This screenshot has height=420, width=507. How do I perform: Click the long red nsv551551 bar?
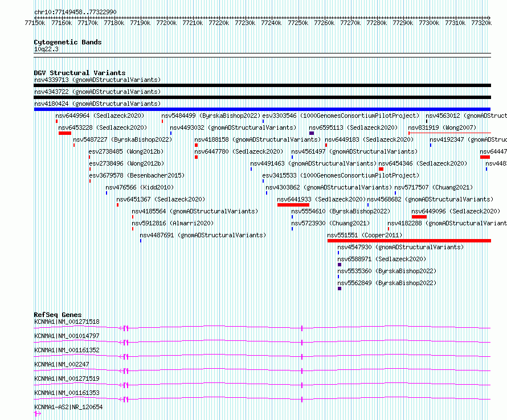point(409,241)
